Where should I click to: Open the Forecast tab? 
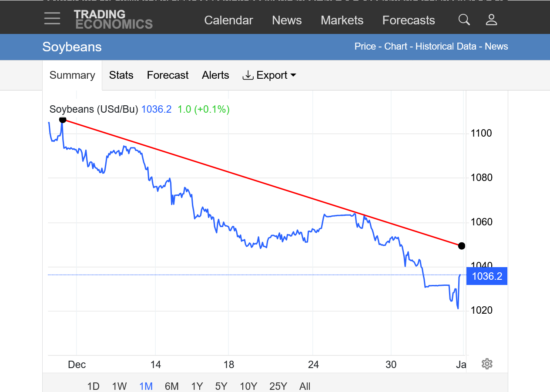[x=168, y=75]
